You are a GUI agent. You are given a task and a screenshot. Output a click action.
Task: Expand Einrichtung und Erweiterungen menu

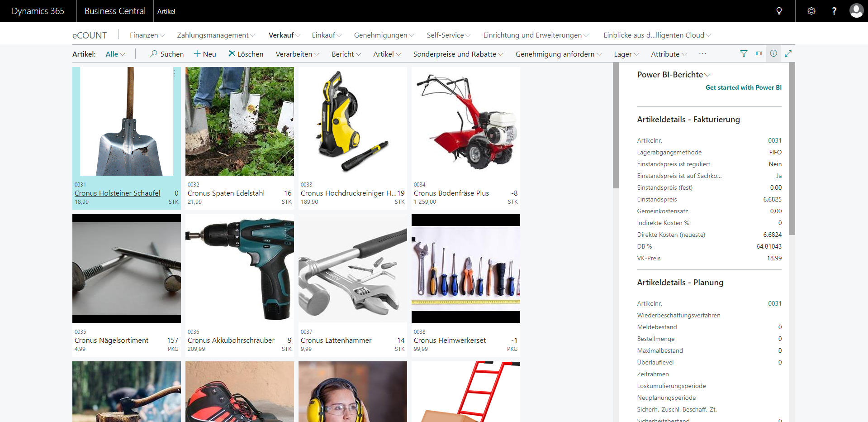[x=536, y=35]
